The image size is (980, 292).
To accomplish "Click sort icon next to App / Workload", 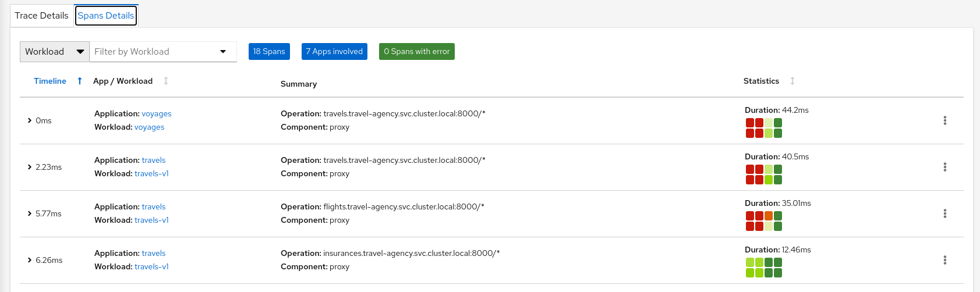I will pyautogui.click(x=166, y=81).
